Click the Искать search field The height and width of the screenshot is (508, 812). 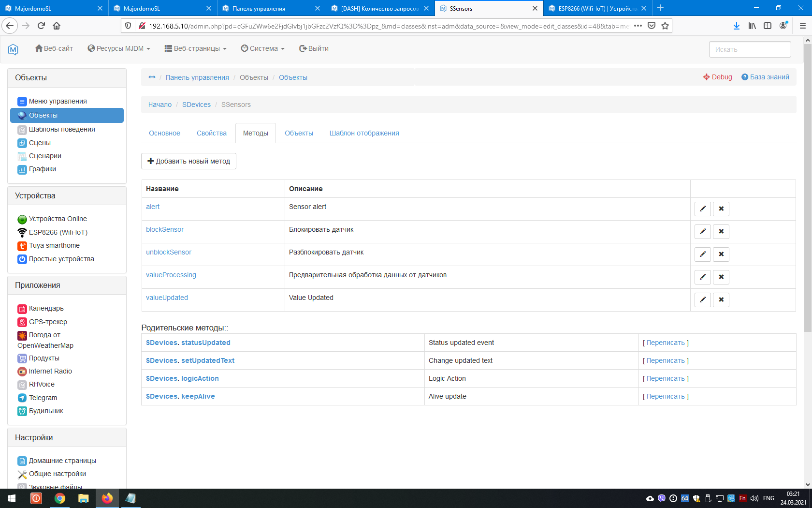[x=750, y=49]
